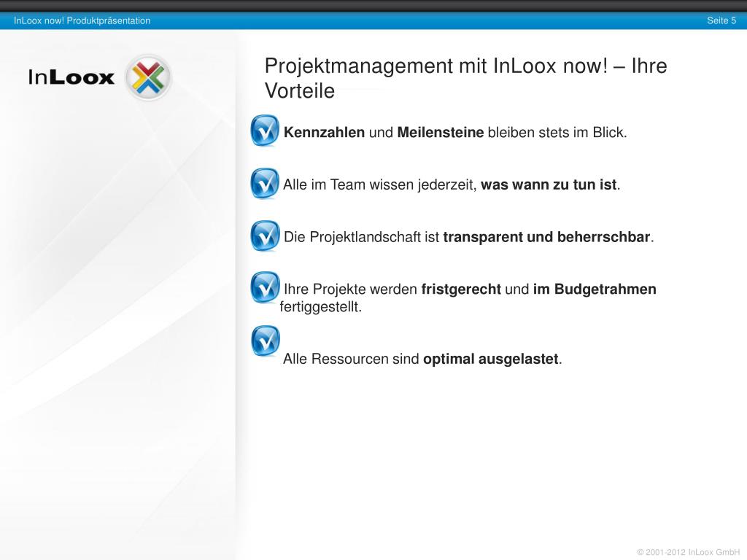747x560 pixels.
Task: Click the InLoox wordmark text logo
Action: coord(71,77)
